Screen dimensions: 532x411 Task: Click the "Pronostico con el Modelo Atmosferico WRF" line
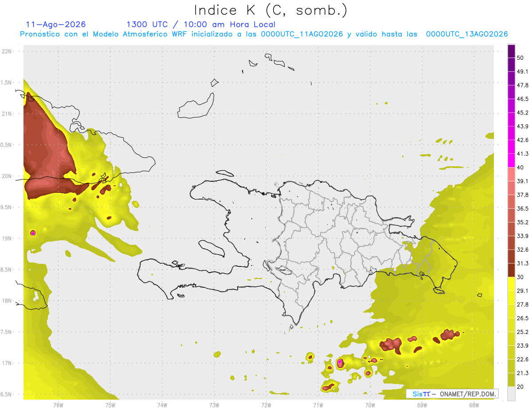[264, 34]
